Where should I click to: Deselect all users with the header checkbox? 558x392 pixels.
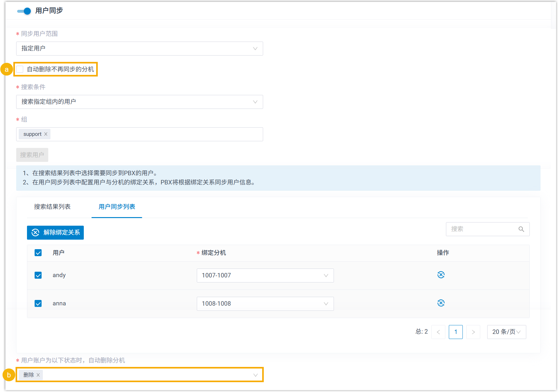tap(38, 253)
